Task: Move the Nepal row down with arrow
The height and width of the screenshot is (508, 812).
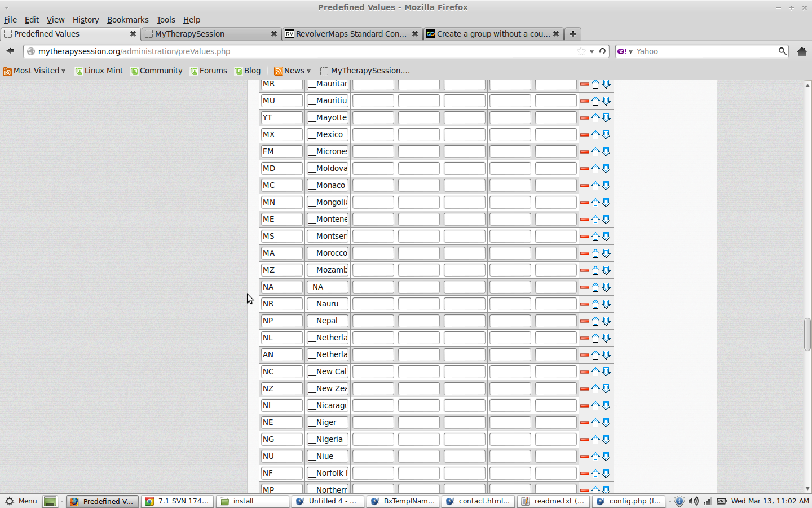Action: tap(606, 321)
